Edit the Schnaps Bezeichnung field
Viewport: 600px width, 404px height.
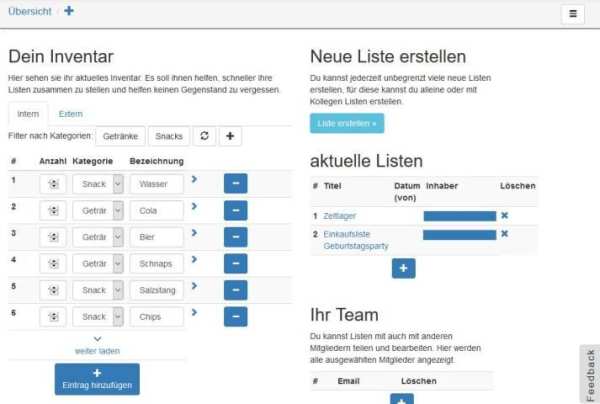coord(157,264)
